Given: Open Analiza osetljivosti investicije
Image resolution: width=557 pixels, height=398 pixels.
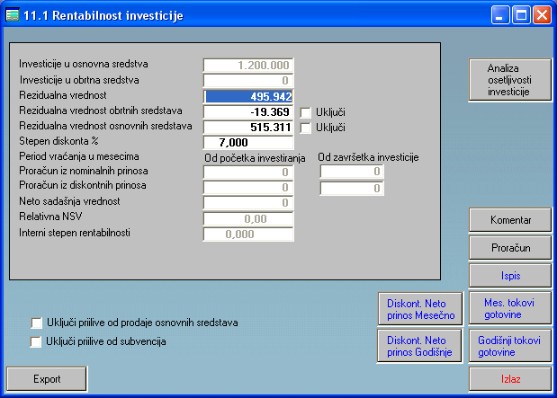Looking at the screenshot, I should 510,80.
